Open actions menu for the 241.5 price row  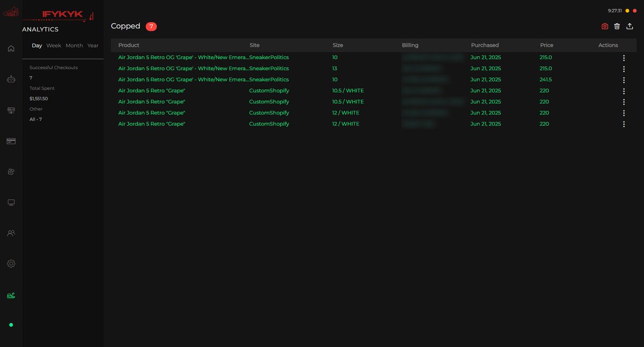pos(624,80)
